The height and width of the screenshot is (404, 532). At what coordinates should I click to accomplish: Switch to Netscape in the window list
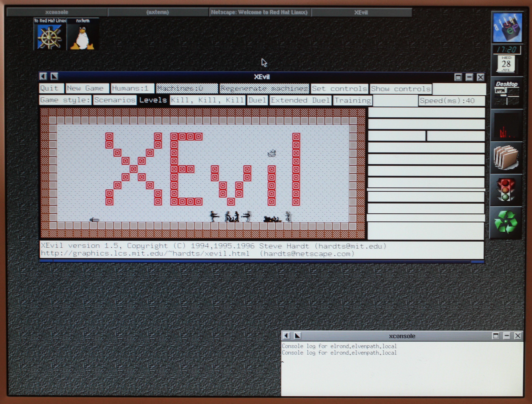tap(259, 12)
